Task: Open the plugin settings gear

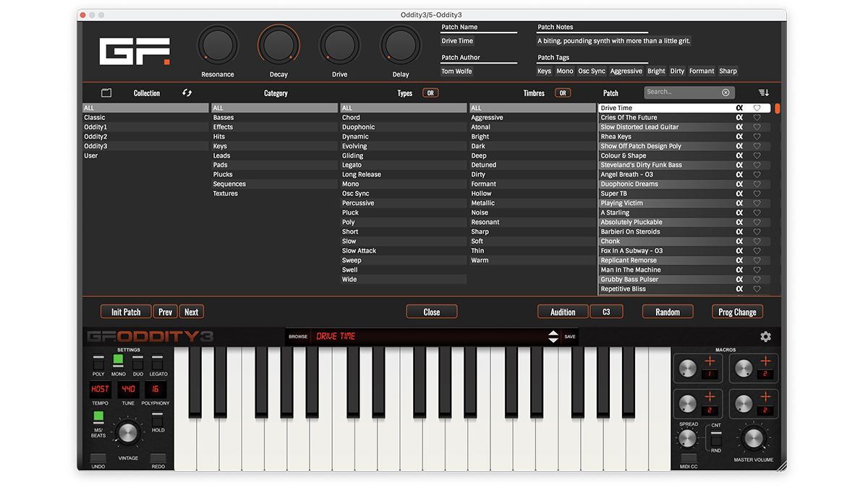Action: (x=765, y=336)
